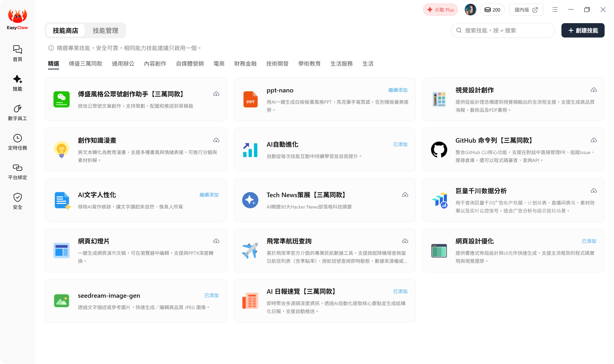Focus the 搜索技能 search field
The height and width of the screenshot is (364, 614).
coord(503,30)
